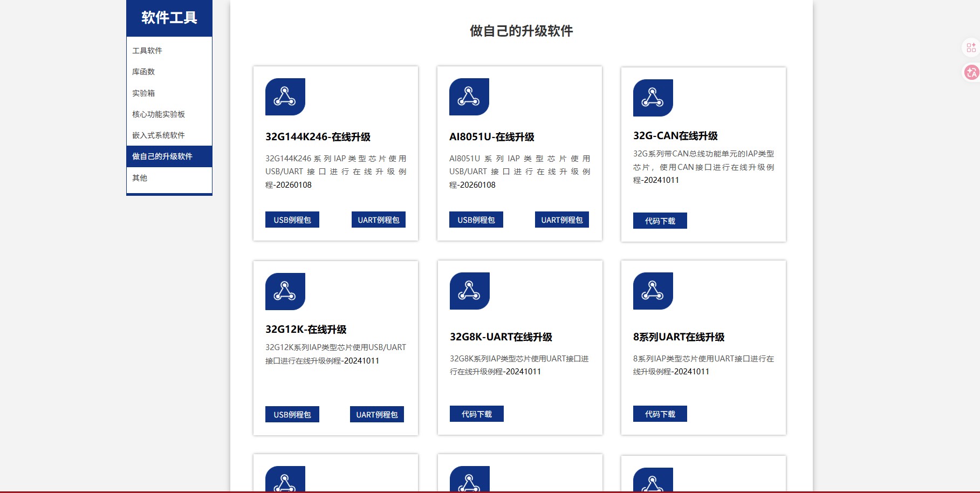Download USB例程包 for AI8051U
The height and width of the screenshot is (493, 980).
coord(476,220)
